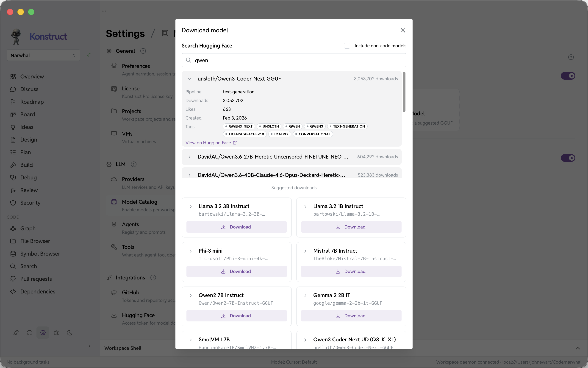Open the Review section

click(x=29, y=190)
